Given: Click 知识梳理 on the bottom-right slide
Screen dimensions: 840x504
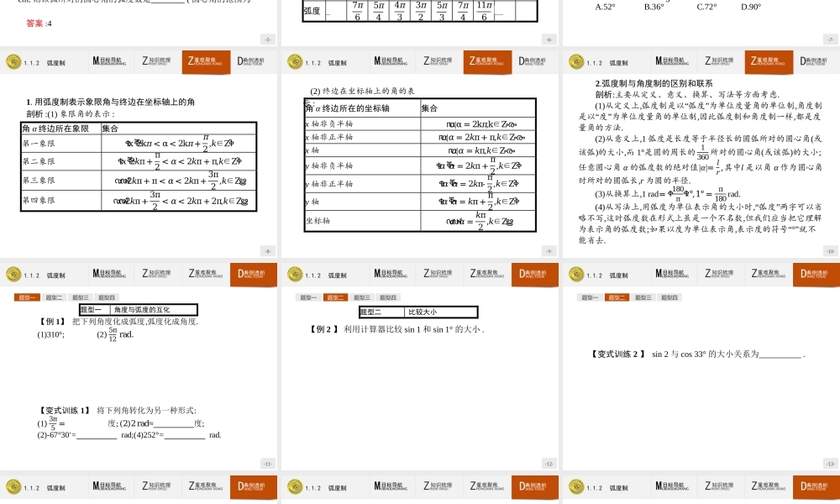Looking at the screenshot, I should [x=718, y=487].
